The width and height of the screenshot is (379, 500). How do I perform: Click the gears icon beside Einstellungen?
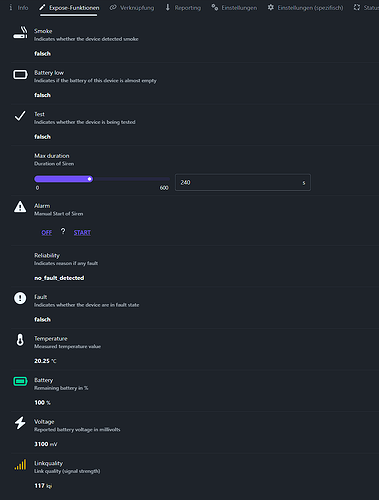[215, 7]
